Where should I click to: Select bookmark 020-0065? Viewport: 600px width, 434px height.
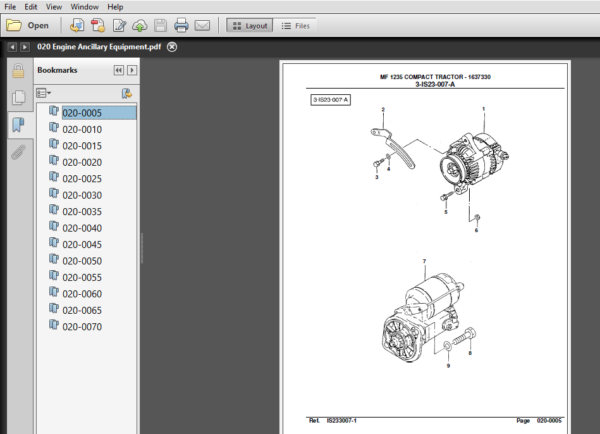82,310
